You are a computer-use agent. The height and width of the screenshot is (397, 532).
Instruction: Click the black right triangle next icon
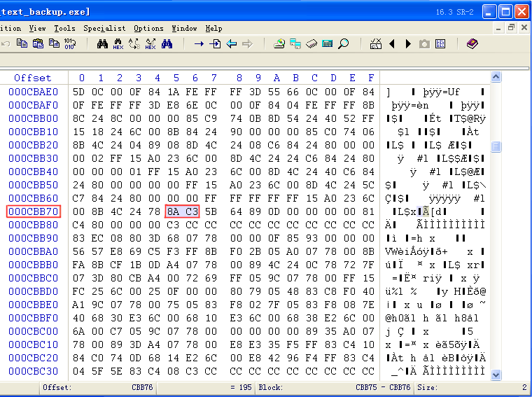click(408, 44)
